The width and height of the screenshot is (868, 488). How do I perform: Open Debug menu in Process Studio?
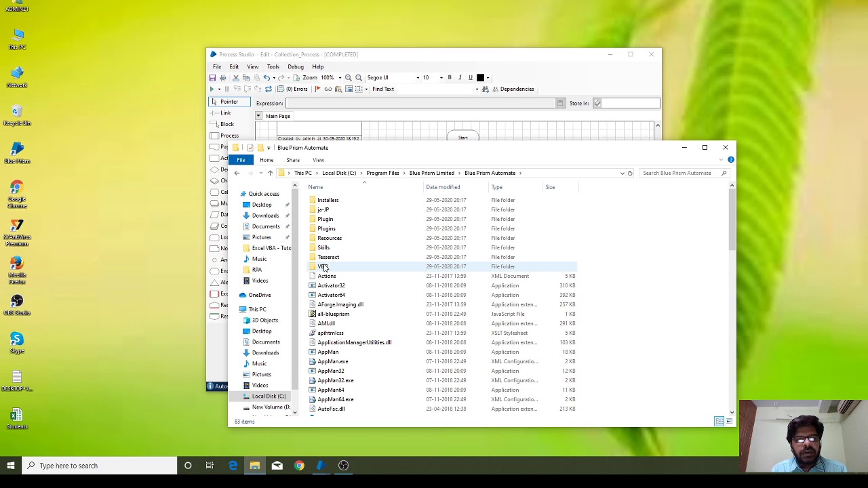point(296,66)
